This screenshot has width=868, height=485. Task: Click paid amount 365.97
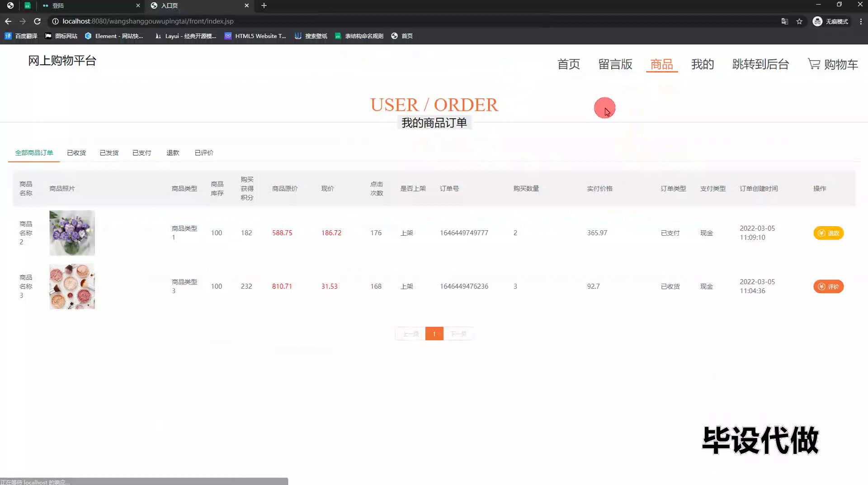point(597,233)
